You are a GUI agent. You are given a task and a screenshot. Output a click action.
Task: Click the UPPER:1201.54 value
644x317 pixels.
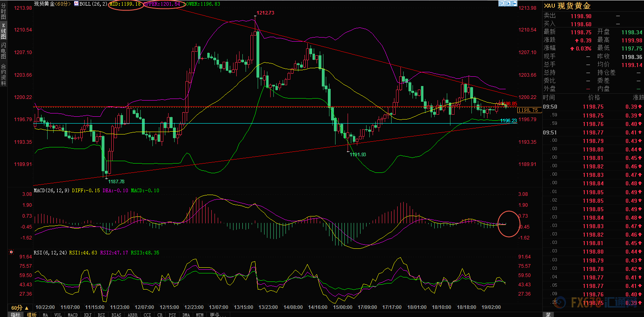162,4
